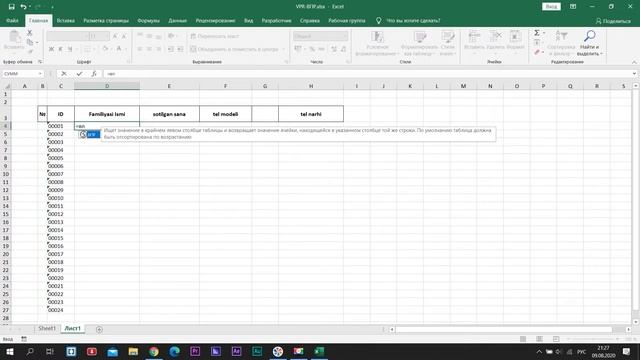The image size is (640, 360).
Task: Toggle Italic formatting button
Action: click(x=61, y=49)
